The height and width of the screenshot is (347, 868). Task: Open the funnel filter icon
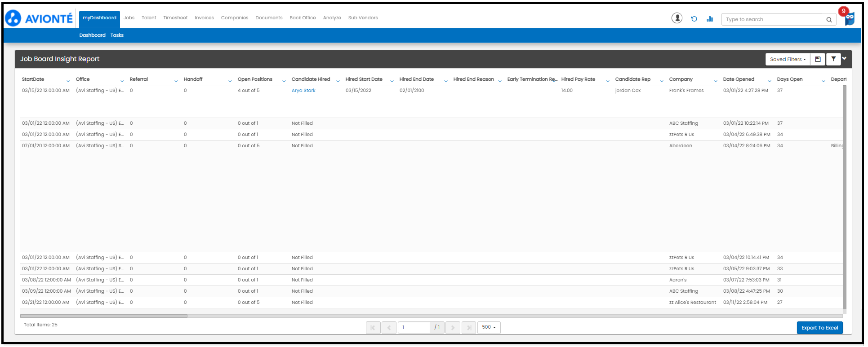point(833,59)
